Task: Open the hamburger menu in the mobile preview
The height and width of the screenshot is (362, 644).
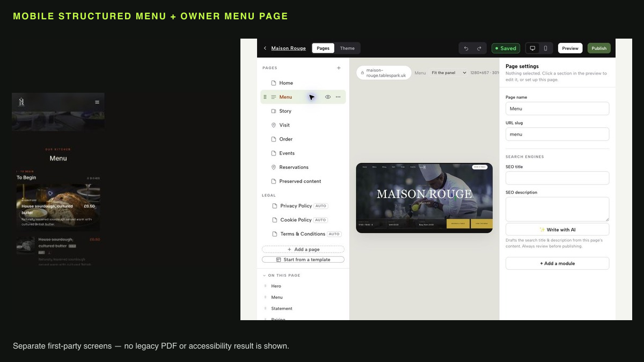Action: pos(97,102)
